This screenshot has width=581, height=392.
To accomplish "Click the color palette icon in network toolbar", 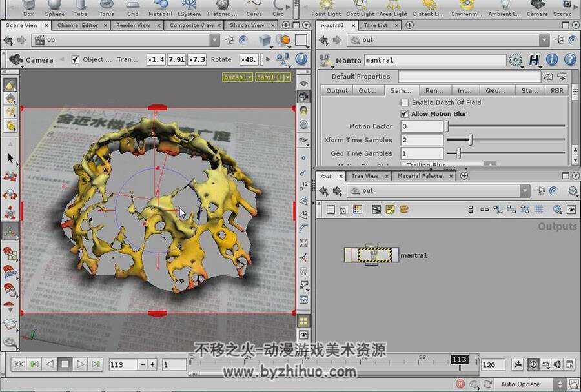I will (358, 210).
